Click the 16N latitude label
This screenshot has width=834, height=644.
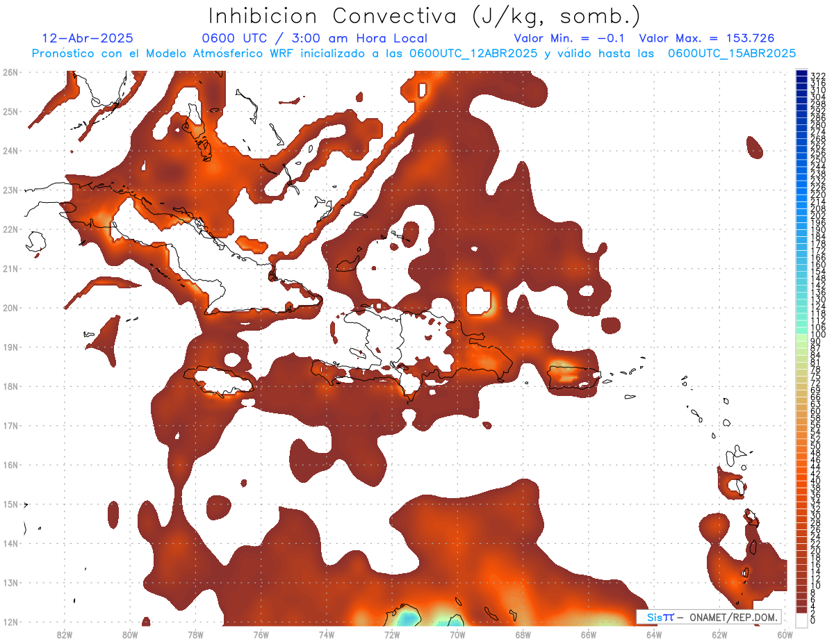click(11, 465)
